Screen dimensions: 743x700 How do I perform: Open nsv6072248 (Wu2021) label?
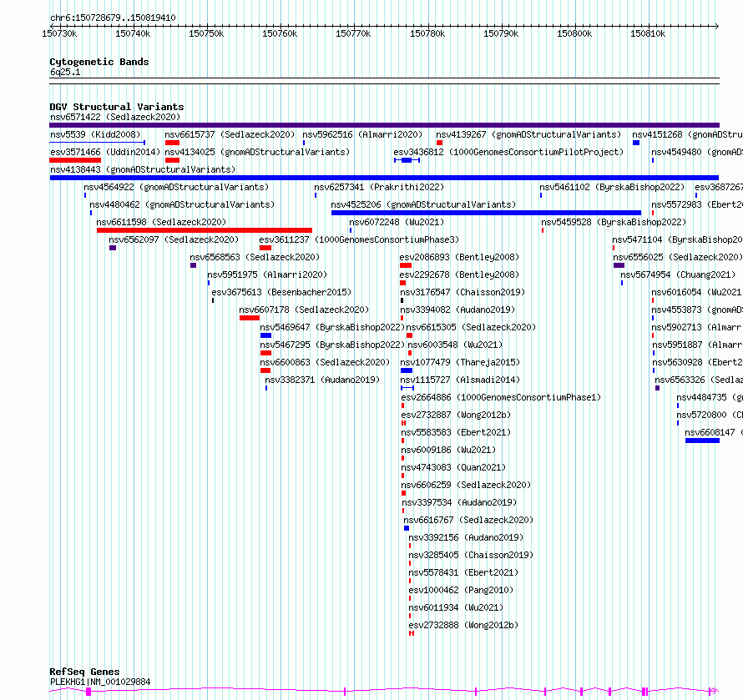coord(397,222)
